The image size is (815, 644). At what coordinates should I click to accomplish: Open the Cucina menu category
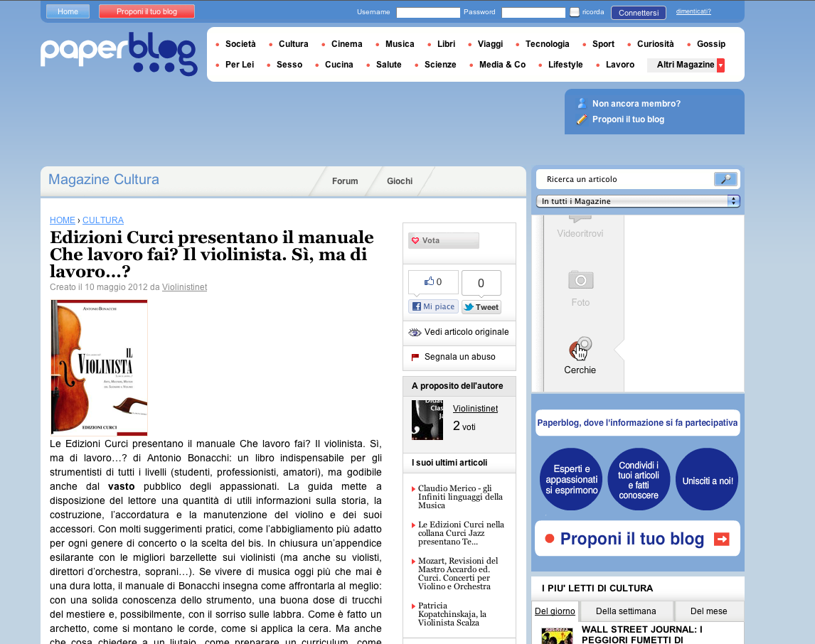pyautogui.click(x=339, y=65)
